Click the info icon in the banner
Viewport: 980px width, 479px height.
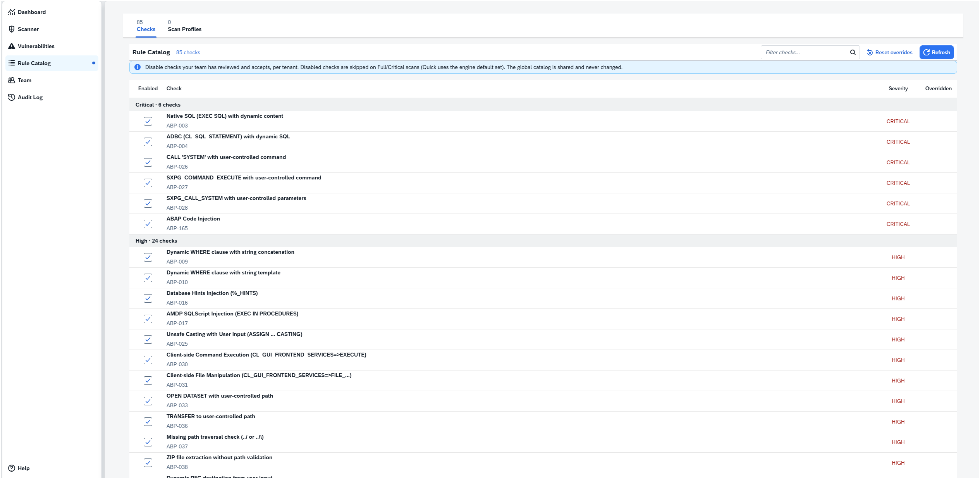137,67
